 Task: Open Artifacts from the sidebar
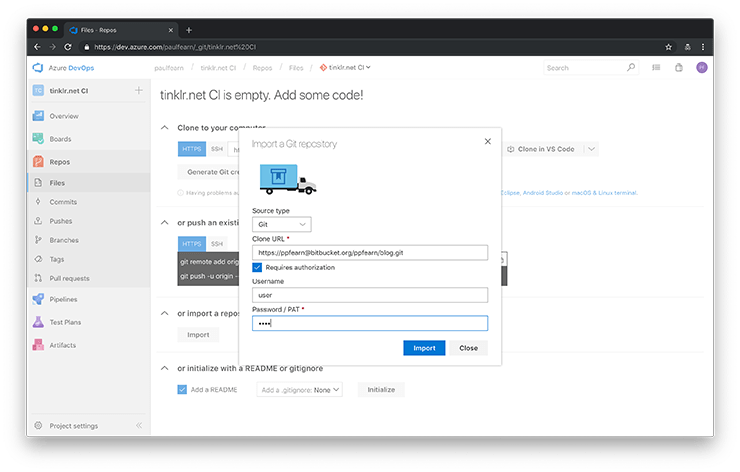tap(62, 345)
